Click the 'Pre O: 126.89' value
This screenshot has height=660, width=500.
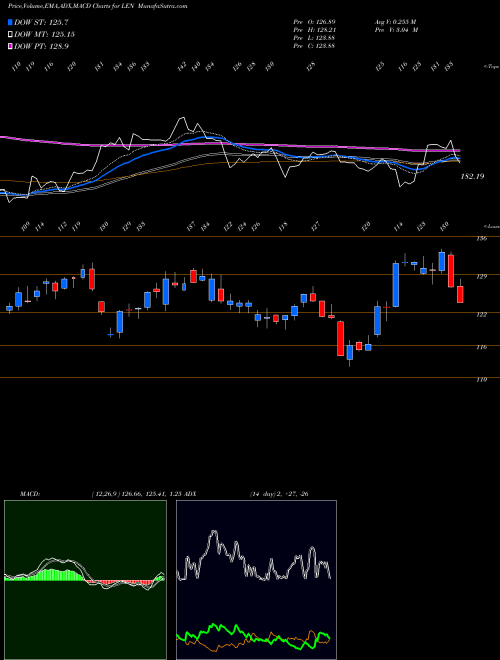(314, 21)
